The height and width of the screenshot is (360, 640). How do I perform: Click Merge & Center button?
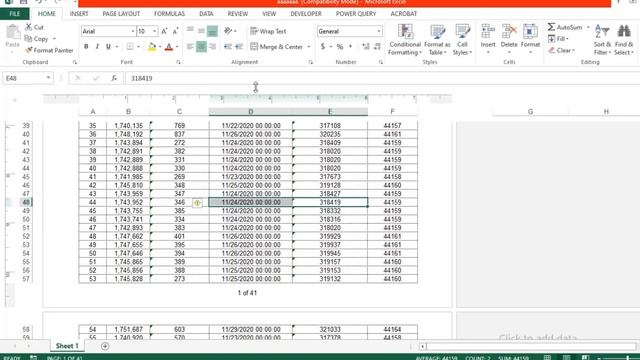click(x=276, y=47)
